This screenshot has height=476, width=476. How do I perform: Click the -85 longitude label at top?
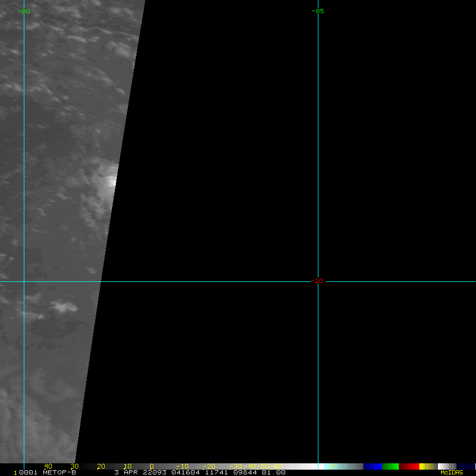tap(317, 11)
